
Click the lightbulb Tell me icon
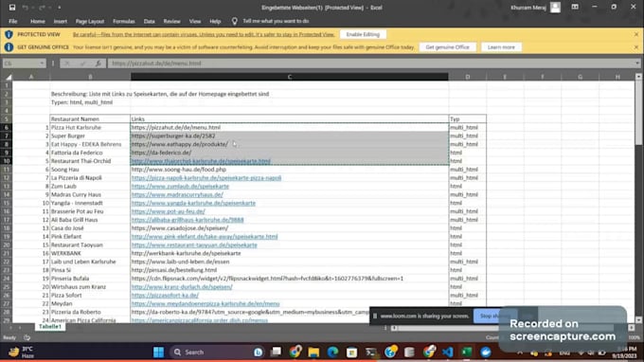[x=234, y=21]
